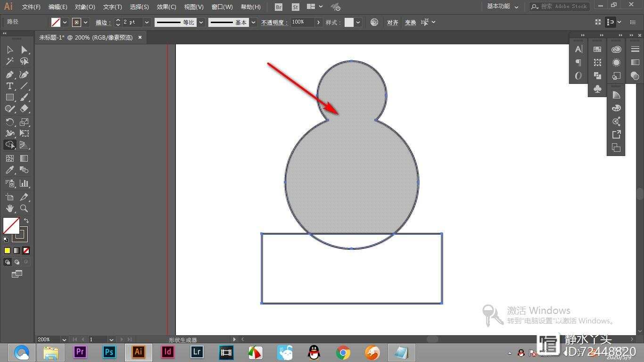This screenshot has width=644, height=362.
Task: Open the 200% zoom level dropdown
Action: pos(64,339)
